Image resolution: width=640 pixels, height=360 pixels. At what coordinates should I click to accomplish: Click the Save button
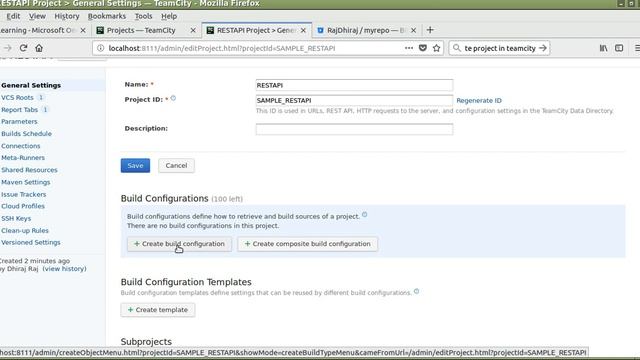[135, 165]
